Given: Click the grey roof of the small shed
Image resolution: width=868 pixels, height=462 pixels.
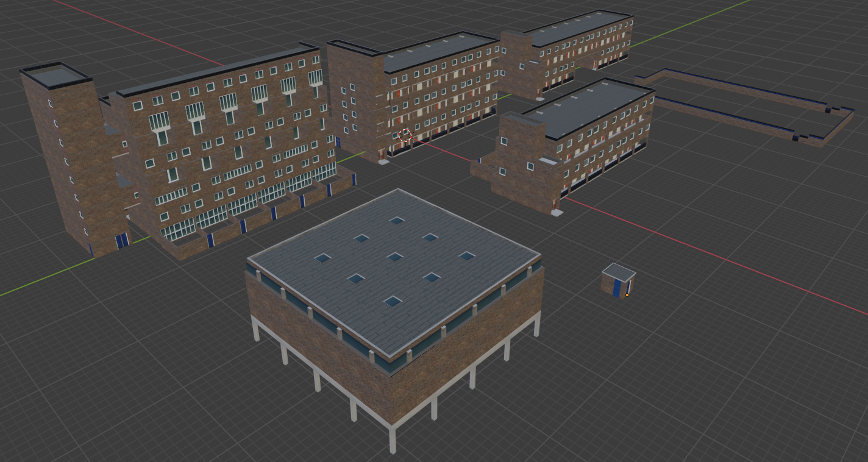Looking at the screenshot, I should tap(619, 272).
